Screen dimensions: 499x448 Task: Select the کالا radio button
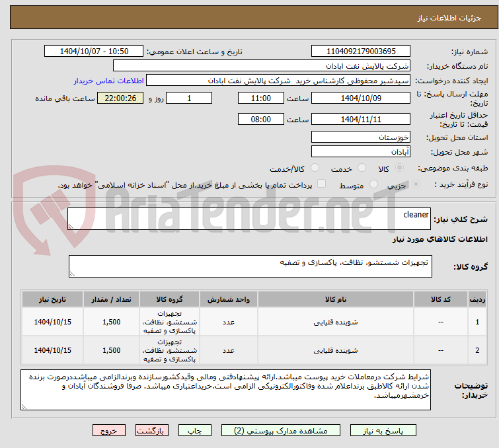coord(399,168)
